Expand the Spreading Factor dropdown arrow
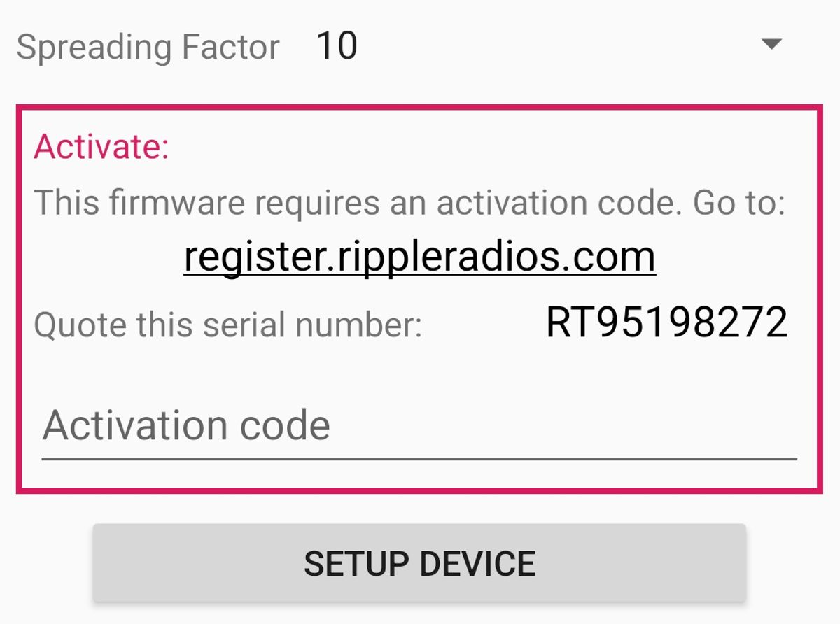Viewport: 840px width, 624px height. coord(771,45)
